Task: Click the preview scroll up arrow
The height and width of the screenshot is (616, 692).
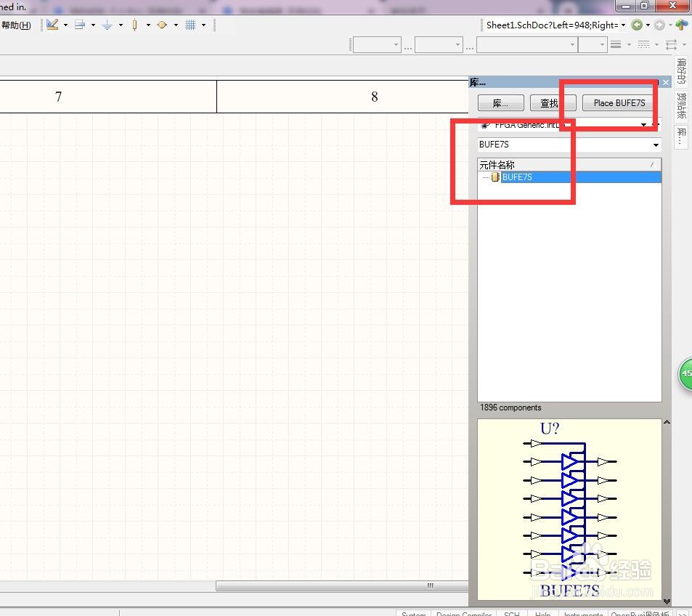Action: (x=667, y=422)
